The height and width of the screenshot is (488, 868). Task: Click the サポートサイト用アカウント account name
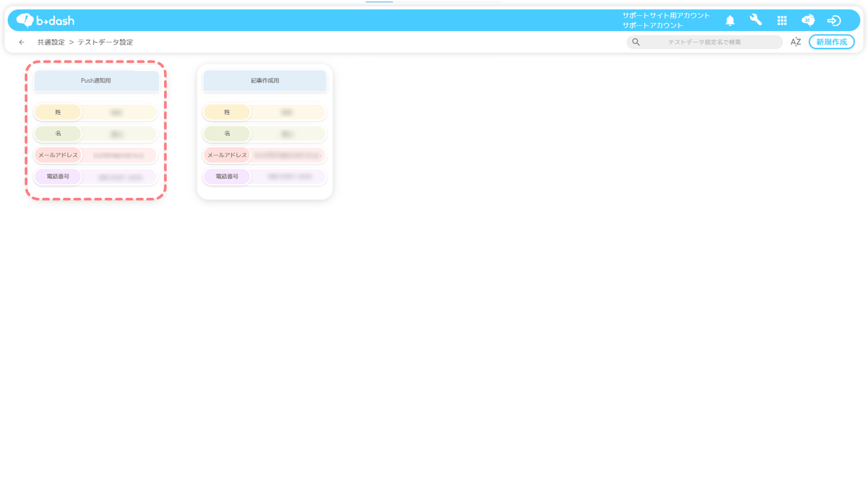[666, 16]
